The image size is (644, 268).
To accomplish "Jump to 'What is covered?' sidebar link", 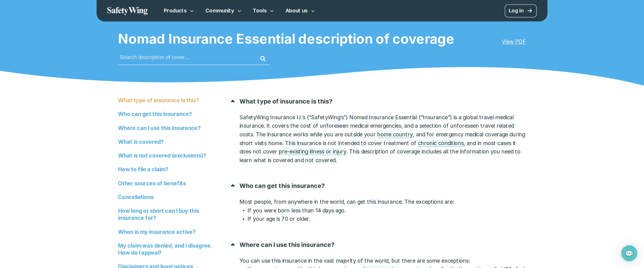I will point(141,142).
